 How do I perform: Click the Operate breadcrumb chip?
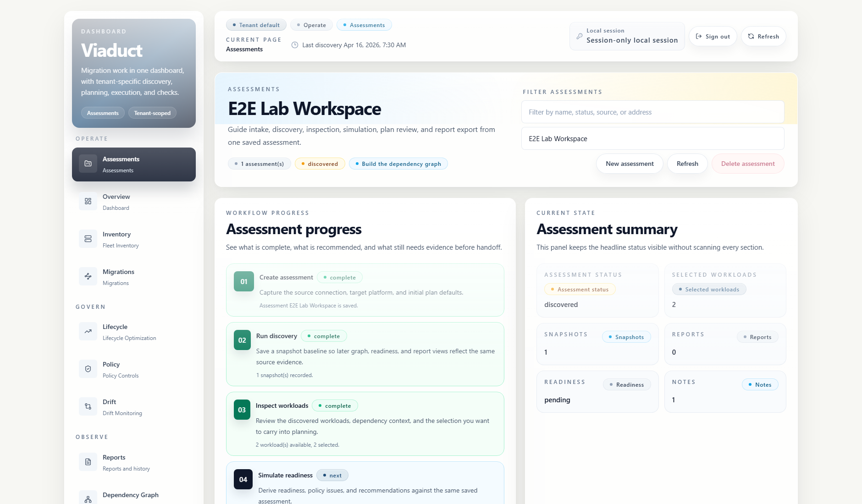pyautogui.click(x=311, y=25)
